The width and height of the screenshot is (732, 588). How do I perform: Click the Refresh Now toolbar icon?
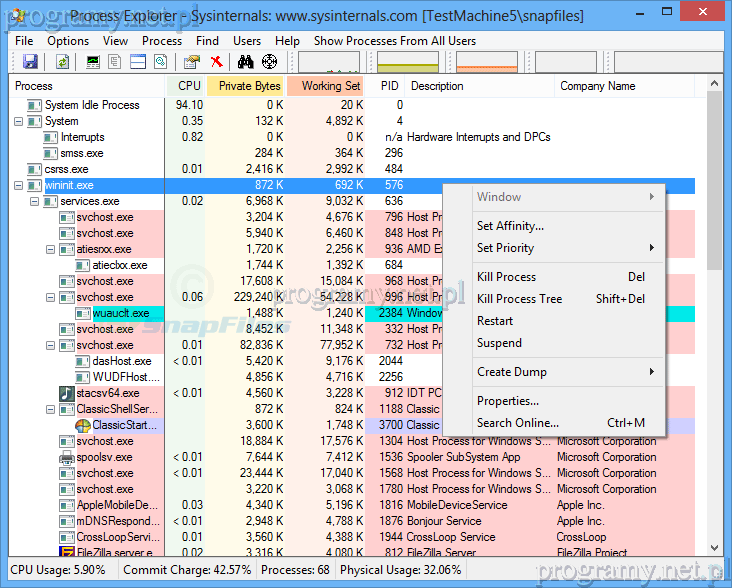(62, 62)
